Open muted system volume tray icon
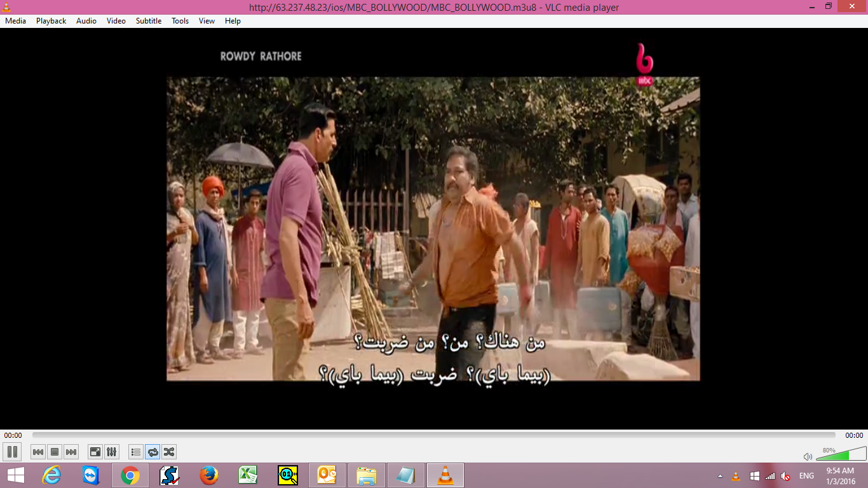This screenshot has width=868, height=488. point(786,476)
